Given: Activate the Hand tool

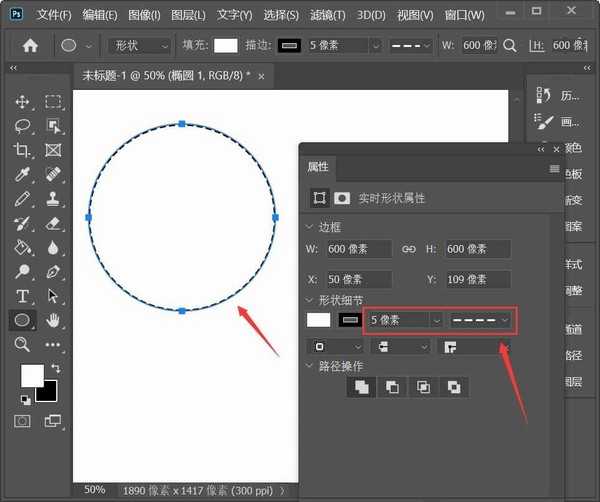Looking at the screenshot, I should pyautogui.click(x=53, y=320).
